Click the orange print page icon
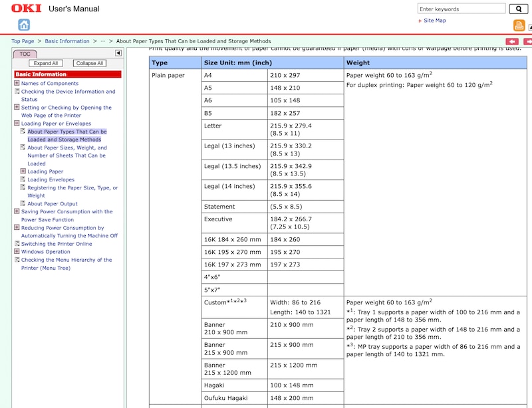This screenshot has width=532, height=408. coord(519,26)
